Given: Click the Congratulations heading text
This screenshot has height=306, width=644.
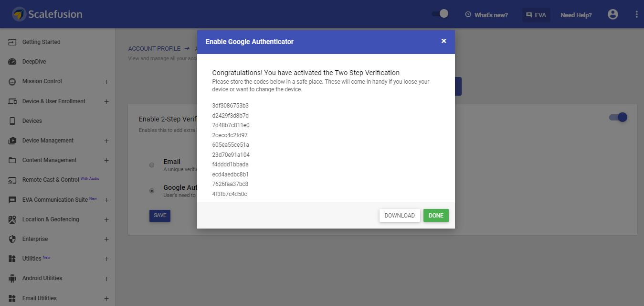Looking at the screenshot, I should (306, 73).
